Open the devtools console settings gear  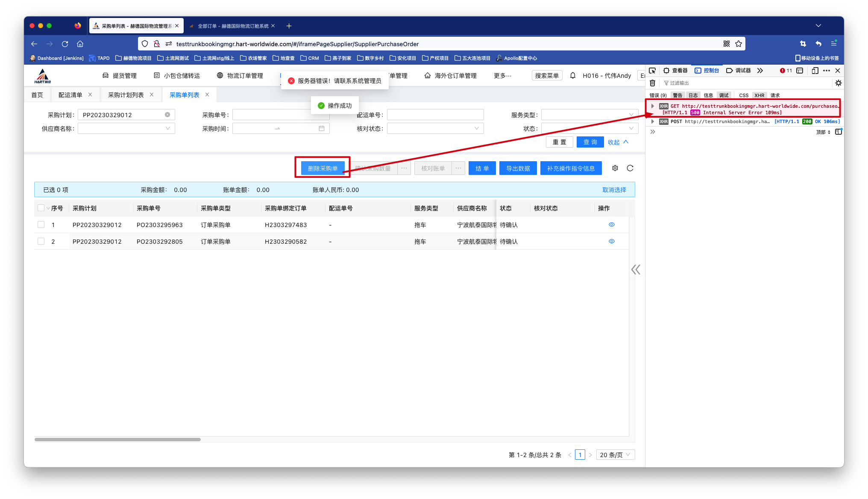[x=838, y=83]
